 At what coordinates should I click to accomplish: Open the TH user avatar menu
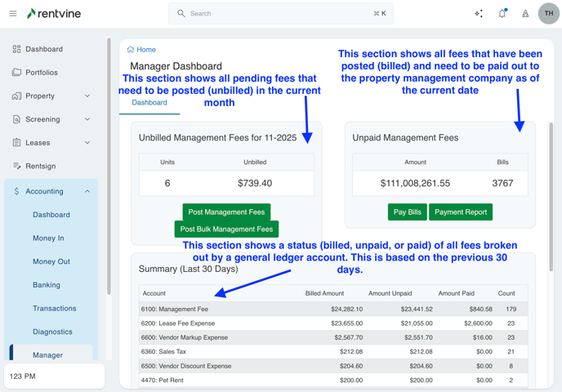pyautogui.click(x=548, y=14)
